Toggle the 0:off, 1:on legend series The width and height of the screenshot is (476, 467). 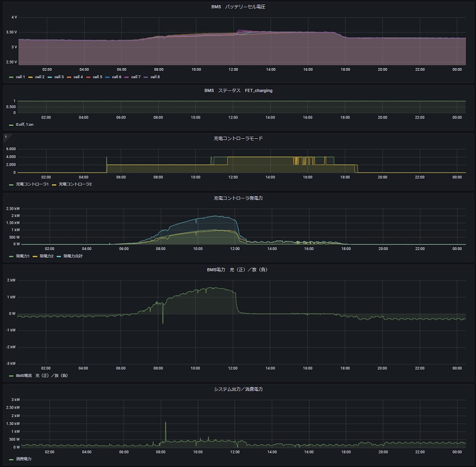coord(24,125)
